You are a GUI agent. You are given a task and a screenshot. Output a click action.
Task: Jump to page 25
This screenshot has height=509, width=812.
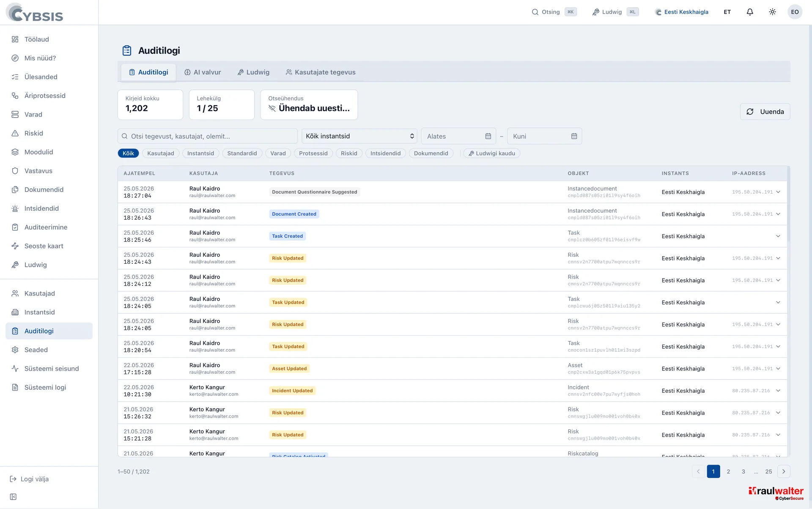[x=768, y=471]
